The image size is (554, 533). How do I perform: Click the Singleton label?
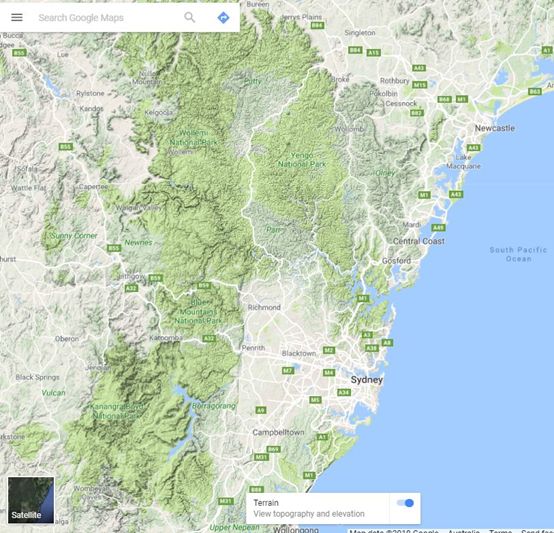360,32
